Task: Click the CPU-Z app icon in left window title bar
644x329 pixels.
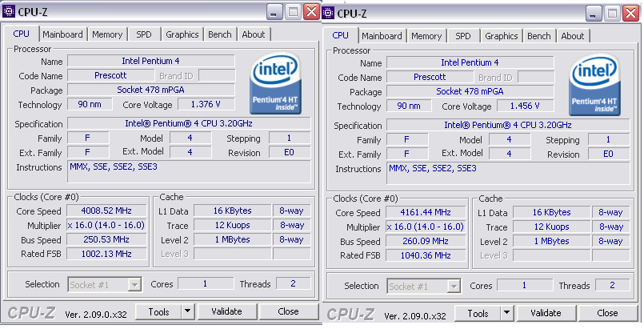Action: (x=9, y=11)
